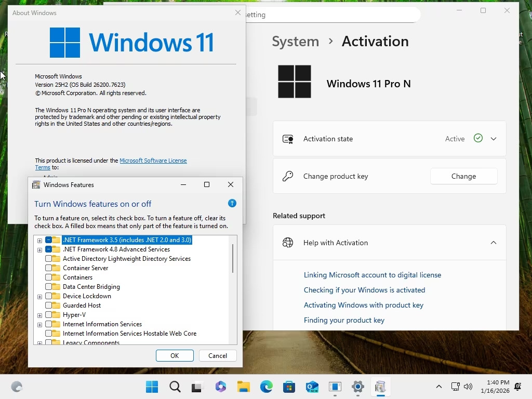532x399 pixels.
Task: Open taskbar Search icon
Action: (x=175, y=387)
